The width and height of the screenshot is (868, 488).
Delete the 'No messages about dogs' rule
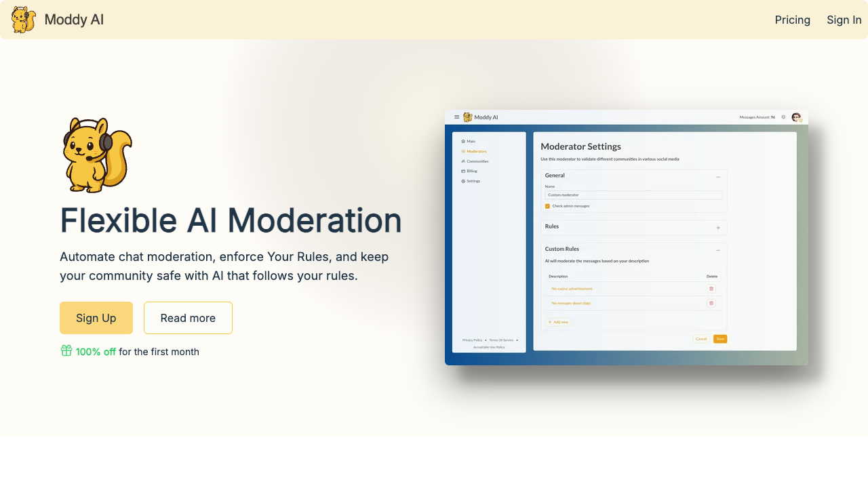click(x=711, y=303)
